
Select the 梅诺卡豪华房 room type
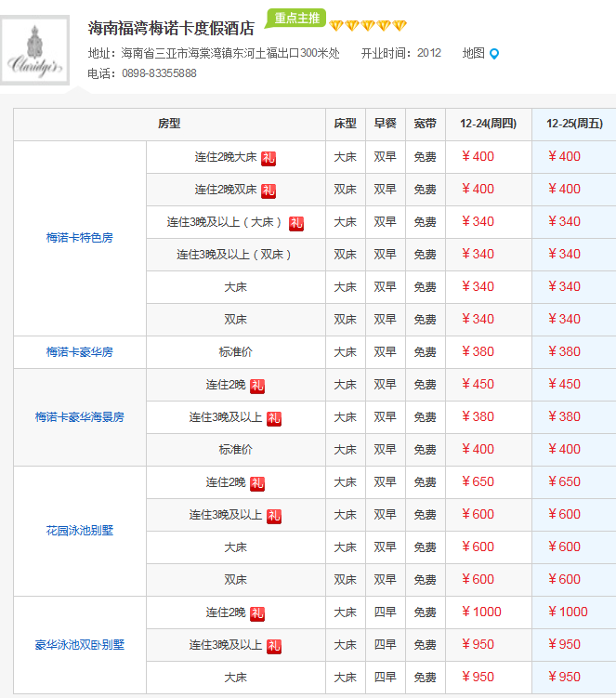coord(80,352)
